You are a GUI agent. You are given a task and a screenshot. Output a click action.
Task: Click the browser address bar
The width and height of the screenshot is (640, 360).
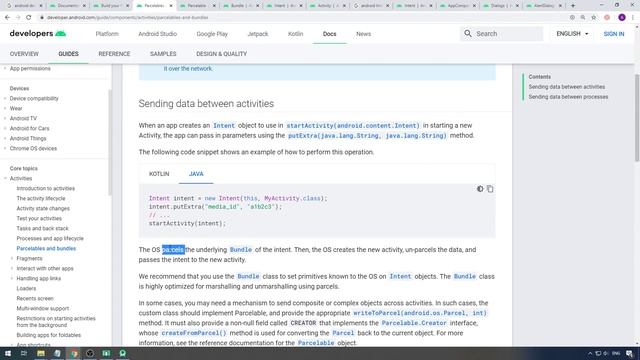point(302,18)
